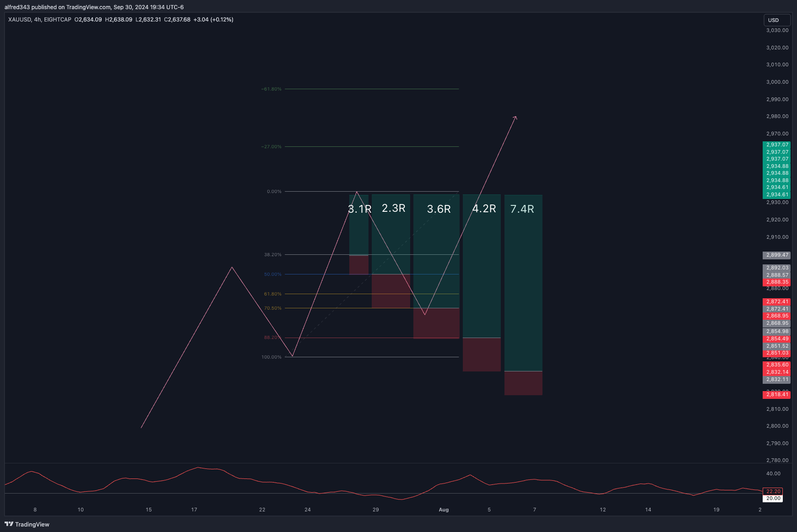Click the 29 date on the time axis
This screenshot has width=797, height=532.
coord(376,510)
